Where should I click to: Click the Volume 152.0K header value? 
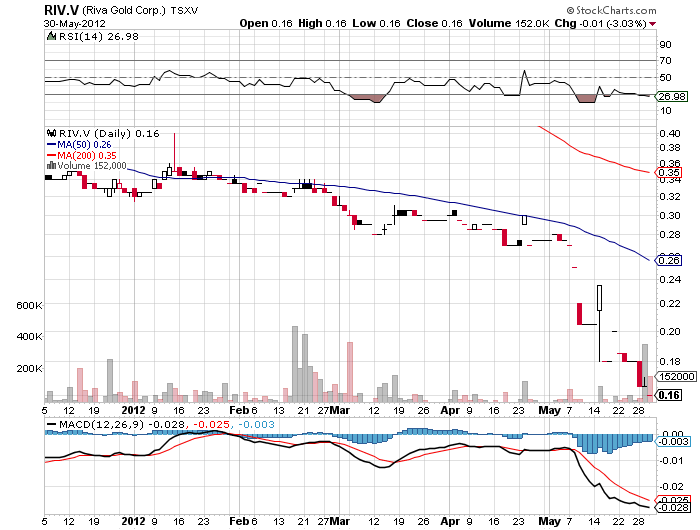(508, 23)
